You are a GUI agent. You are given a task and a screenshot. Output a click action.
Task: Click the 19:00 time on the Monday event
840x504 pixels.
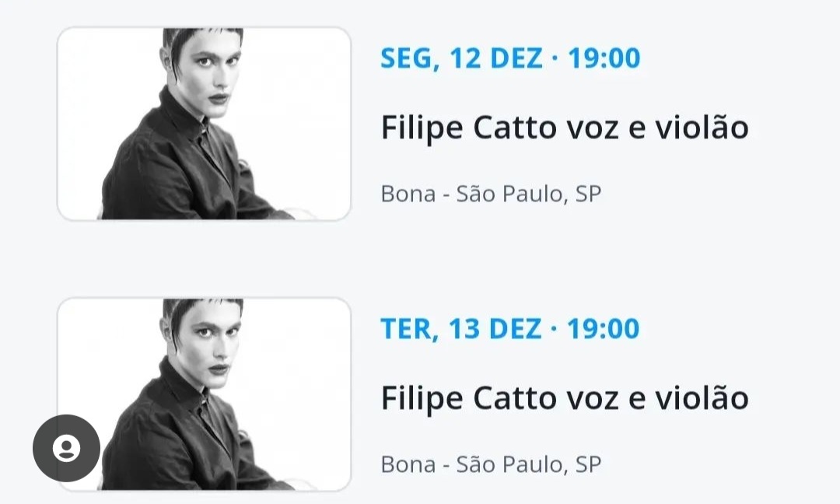click(x=604, y=58)
